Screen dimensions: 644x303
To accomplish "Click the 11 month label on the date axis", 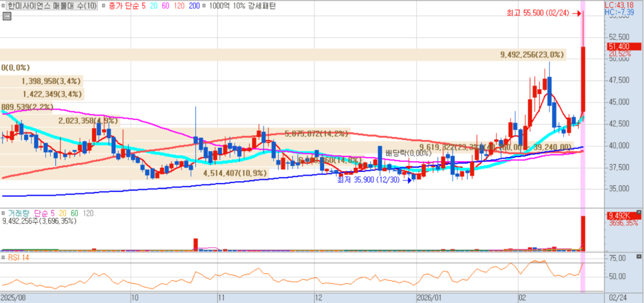I will (x=221, y=297).
